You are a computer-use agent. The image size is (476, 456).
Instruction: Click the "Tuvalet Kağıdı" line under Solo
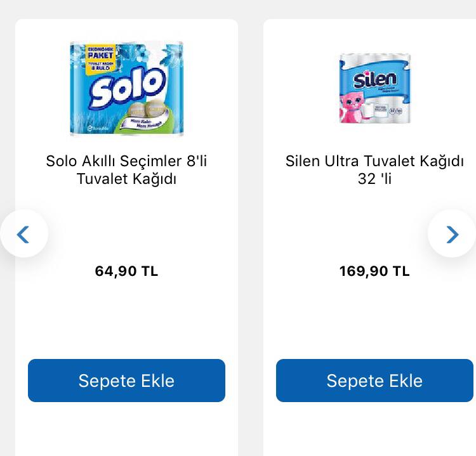coord(126,179)
